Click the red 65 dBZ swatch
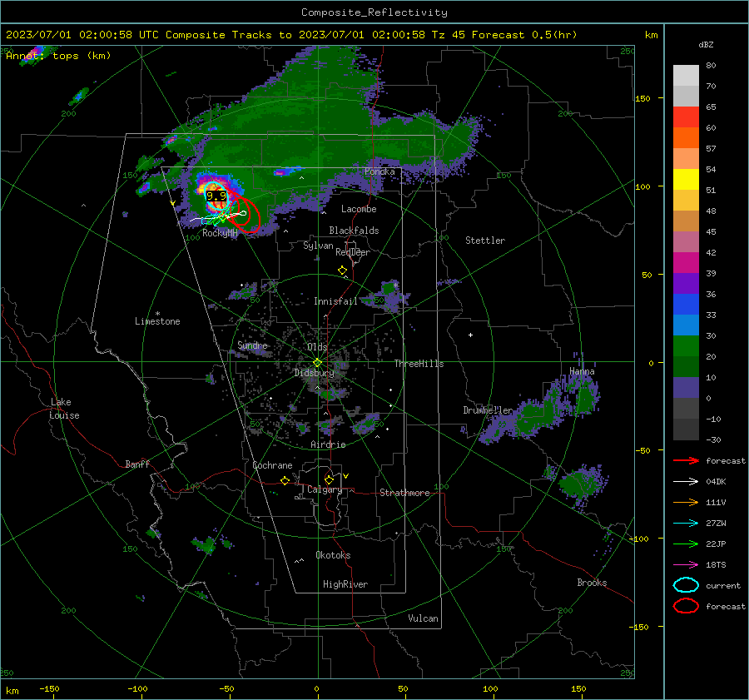The image size is (749, 700). 686,117
